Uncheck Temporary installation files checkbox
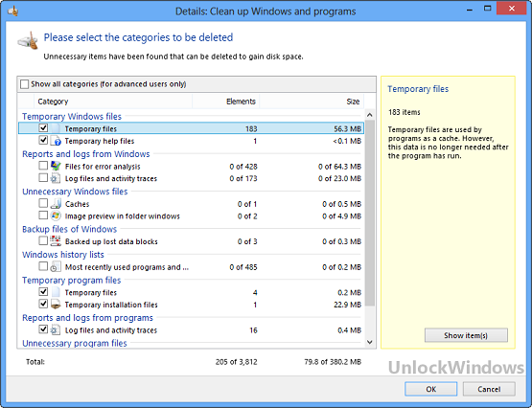The image size is (532, 408). 43,304
